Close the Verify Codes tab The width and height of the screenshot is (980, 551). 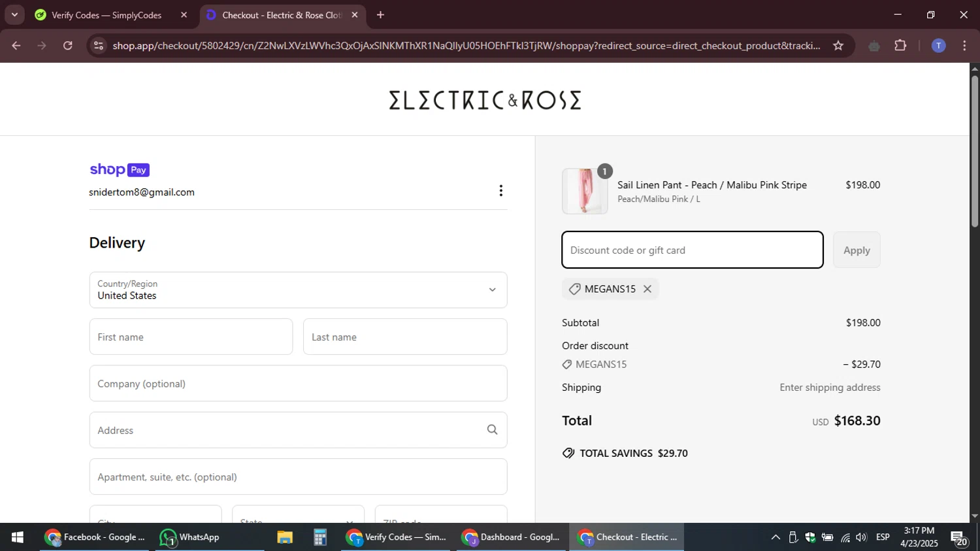[x=184, y=15]
